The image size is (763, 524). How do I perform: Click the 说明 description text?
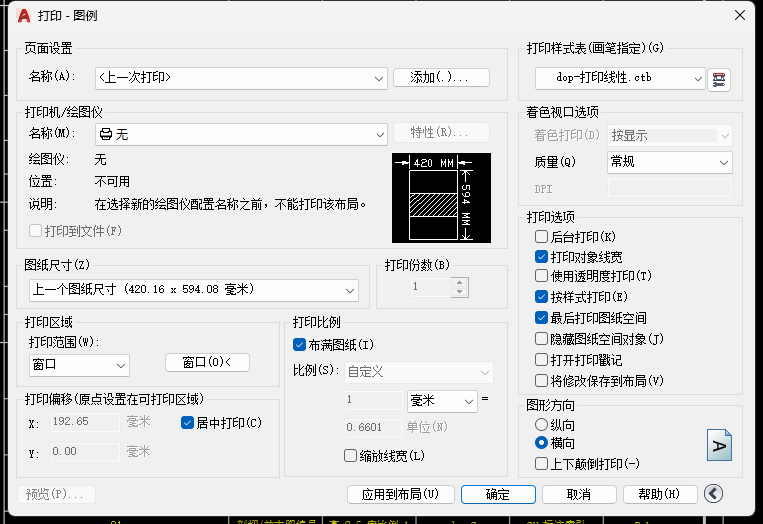point(230,204)
